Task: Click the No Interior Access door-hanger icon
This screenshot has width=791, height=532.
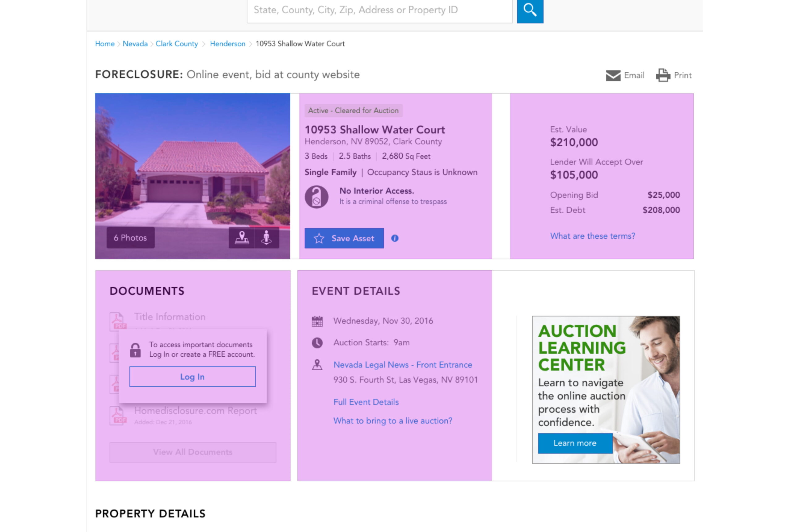Action: point(316,197)
